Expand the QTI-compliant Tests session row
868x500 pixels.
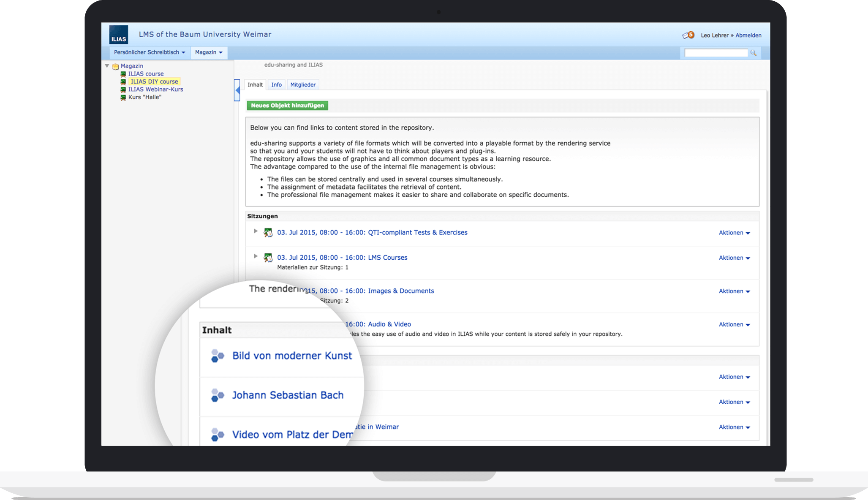point(256,232)
